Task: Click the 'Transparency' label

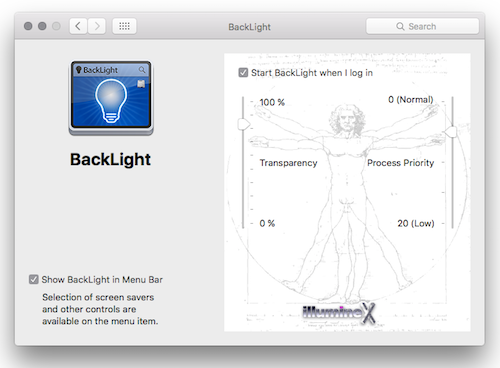Action: click(x=288, y=163)
